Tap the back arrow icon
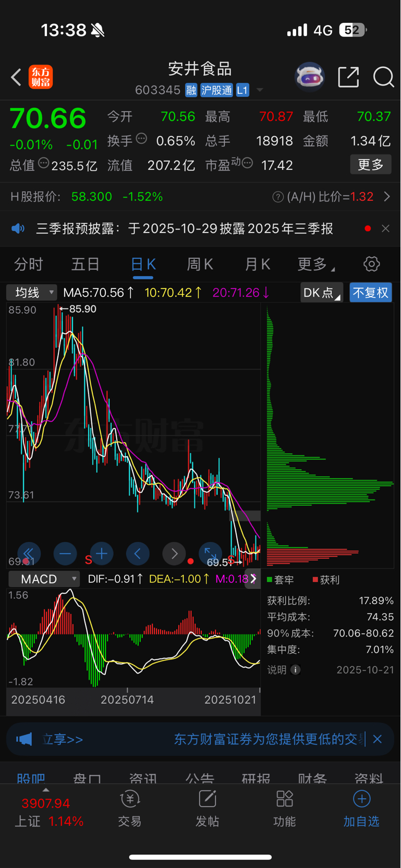 (16, 78)
